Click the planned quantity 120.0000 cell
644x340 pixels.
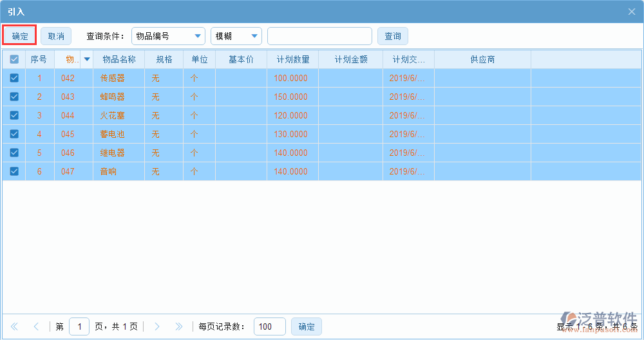click(292, 115)
